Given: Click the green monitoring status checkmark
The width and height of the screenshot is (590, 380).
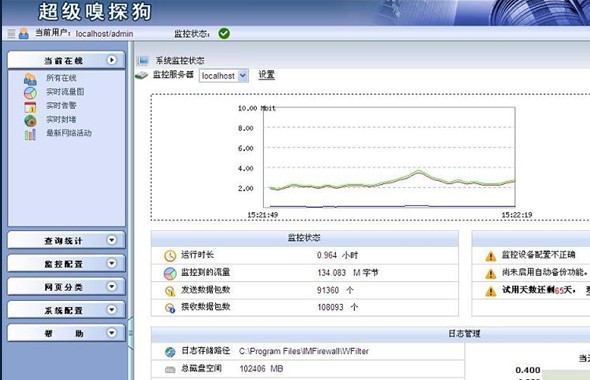Looking at the screenshot, I should click(x=224, y=33).
